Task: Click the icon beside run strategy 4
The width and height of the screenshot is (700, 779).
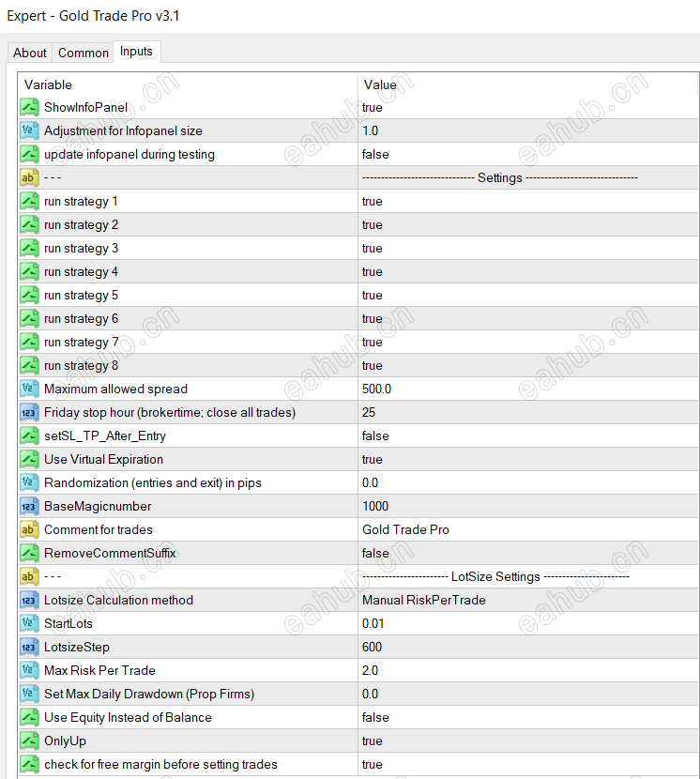Action: pyautogui.click(x=29, y=271)
